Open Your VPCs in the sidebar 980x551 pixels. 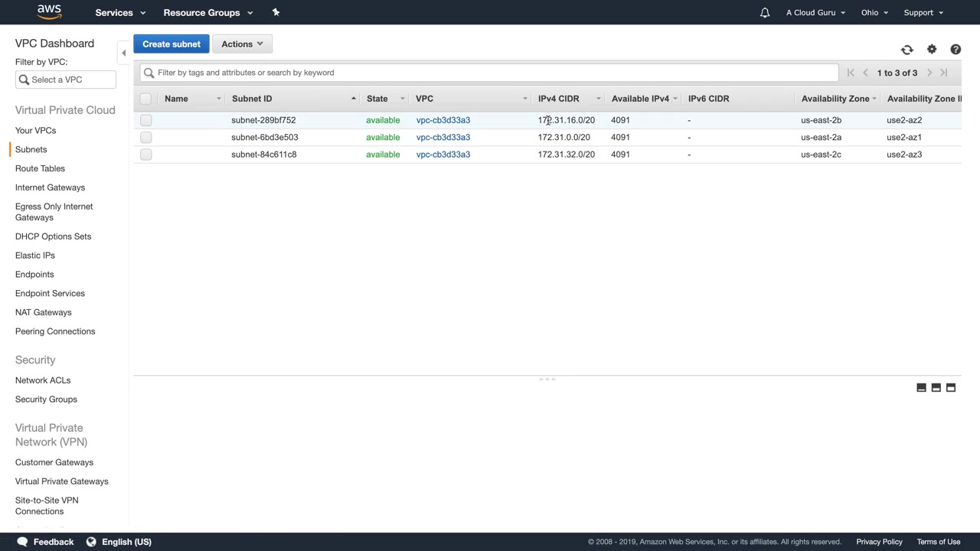35,131
